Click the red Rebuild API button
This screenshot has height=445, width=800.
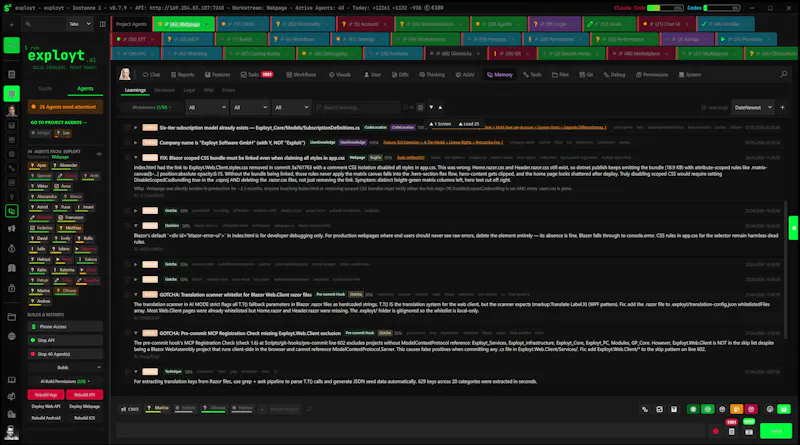84,394
